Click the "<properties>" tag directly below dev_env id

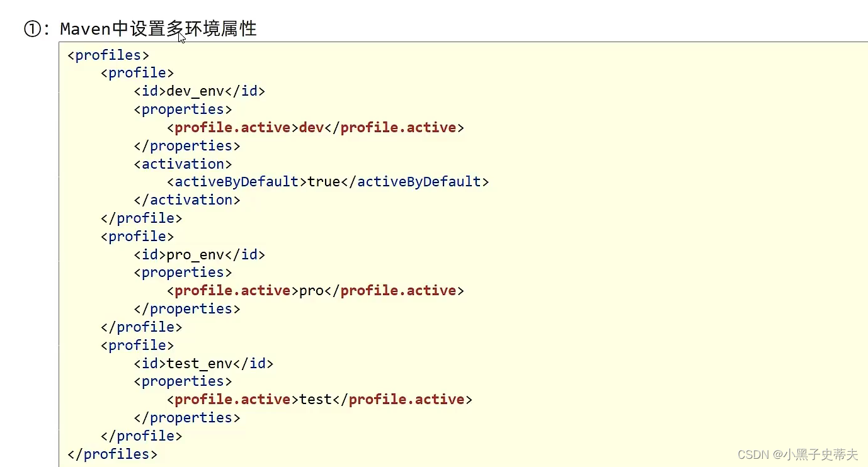[x=183, y=109]
